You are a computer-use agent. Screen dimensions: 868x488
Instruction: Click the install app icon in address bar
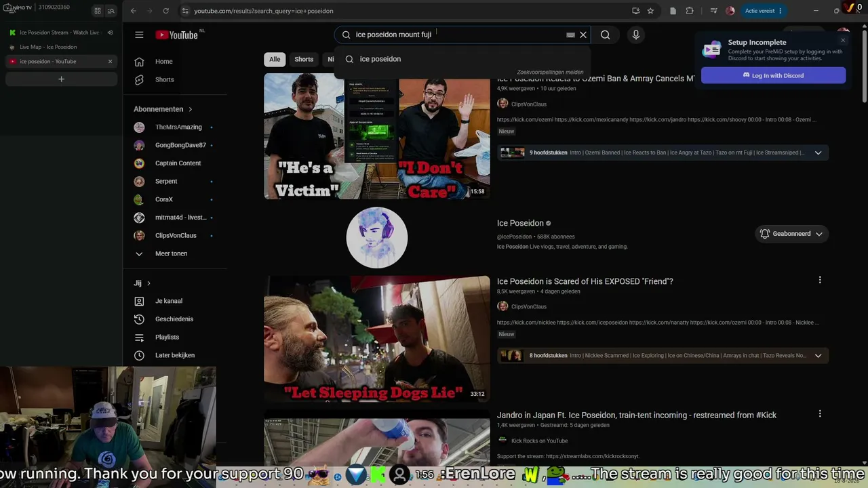coord(635,11)
